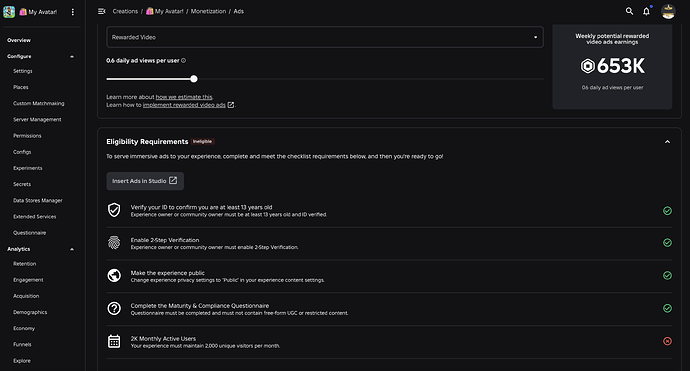Open Experiments in the sidebar
This screenshot has height=371, width=690.
pos(28,168)
